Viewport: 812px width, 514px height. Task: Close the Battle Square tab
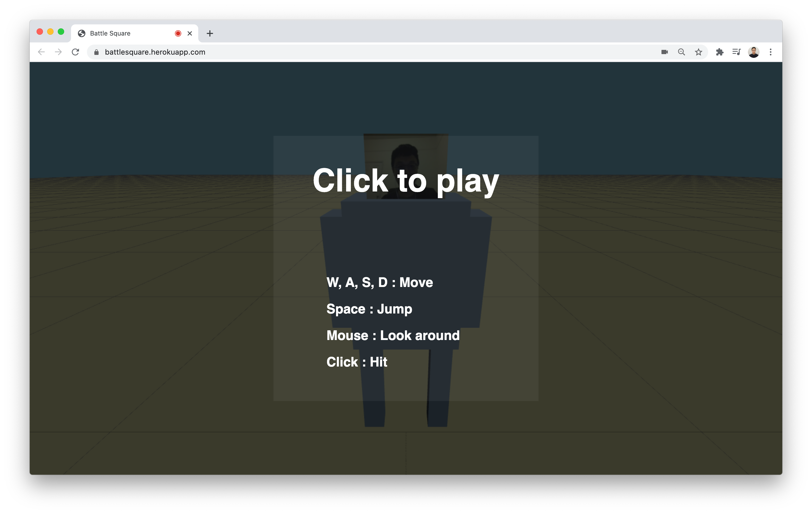click(190, 33)
